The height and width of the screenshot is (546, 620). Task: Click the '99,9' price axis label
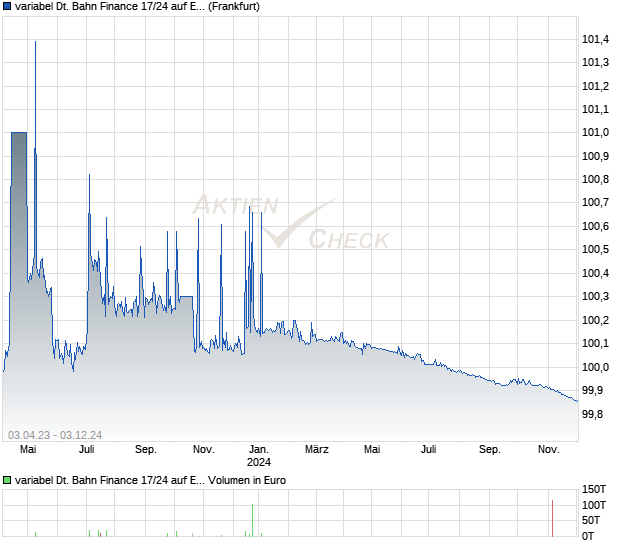(592, 390)
